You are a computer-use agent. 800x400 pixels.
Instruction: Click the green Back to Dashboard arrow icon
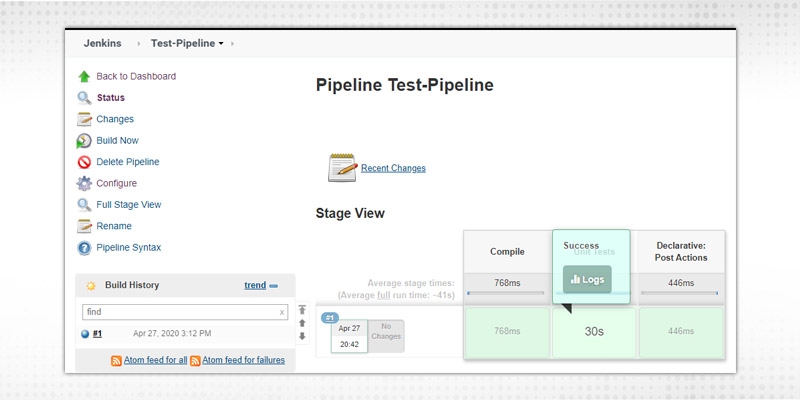[84, 77]
